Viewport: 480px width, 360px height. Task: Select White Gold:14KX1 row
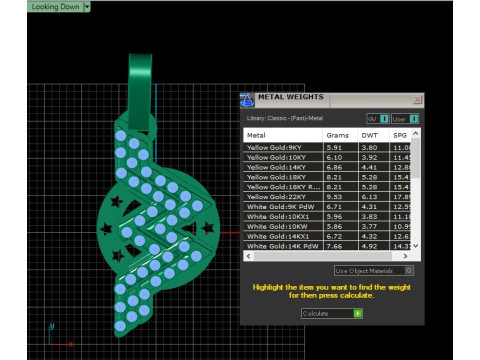click(327, 236)
